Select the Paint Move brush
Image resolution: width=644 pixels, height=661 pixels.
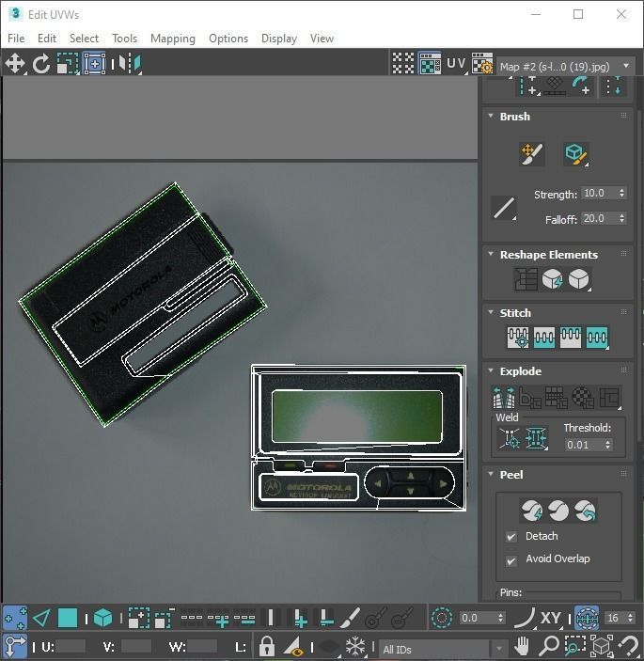click(x=531, y=154)
